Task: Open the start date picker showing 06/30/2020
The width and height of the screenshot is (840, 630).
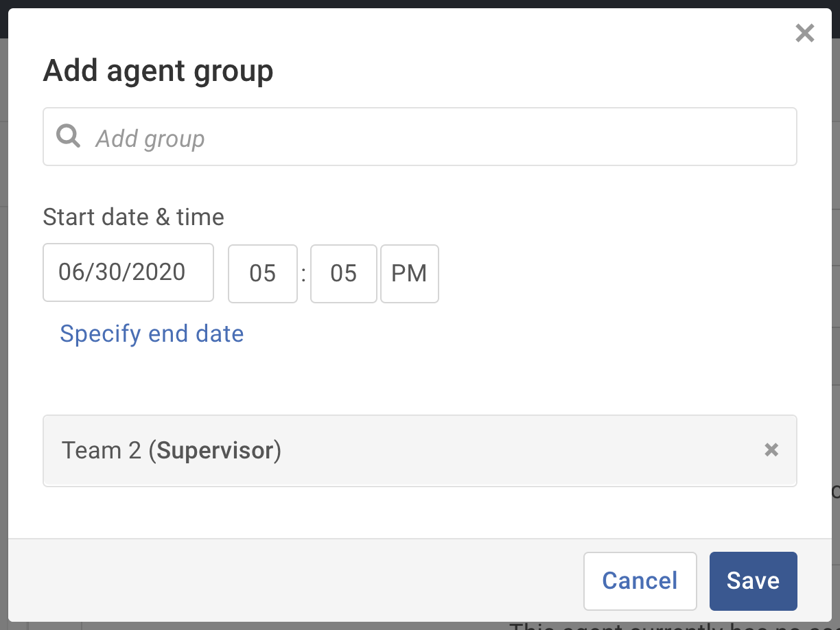Action: 128,272
